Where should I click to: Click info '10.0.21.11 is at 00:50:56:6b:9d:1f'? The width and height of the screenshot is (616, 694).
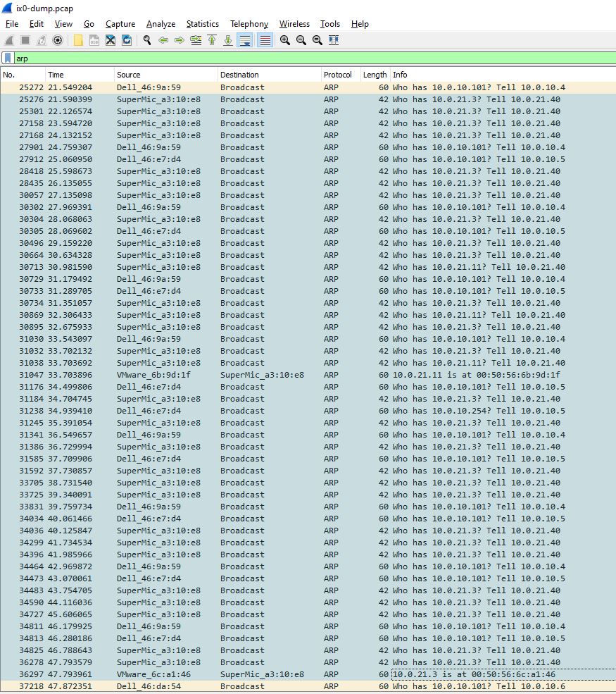[x=477, y=375]
